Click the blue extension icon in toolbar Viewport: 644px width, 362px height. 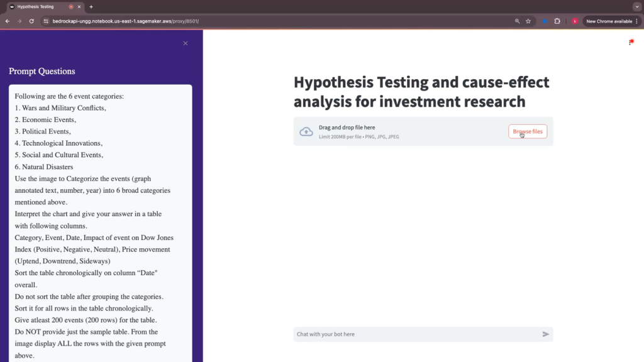point(545,21)
